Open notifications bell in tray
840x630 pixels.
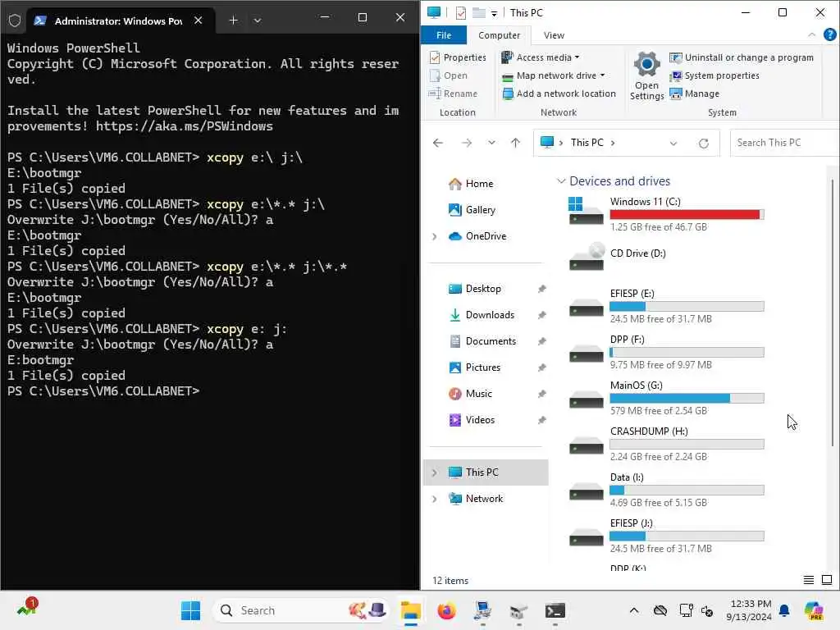pos(784,610)
